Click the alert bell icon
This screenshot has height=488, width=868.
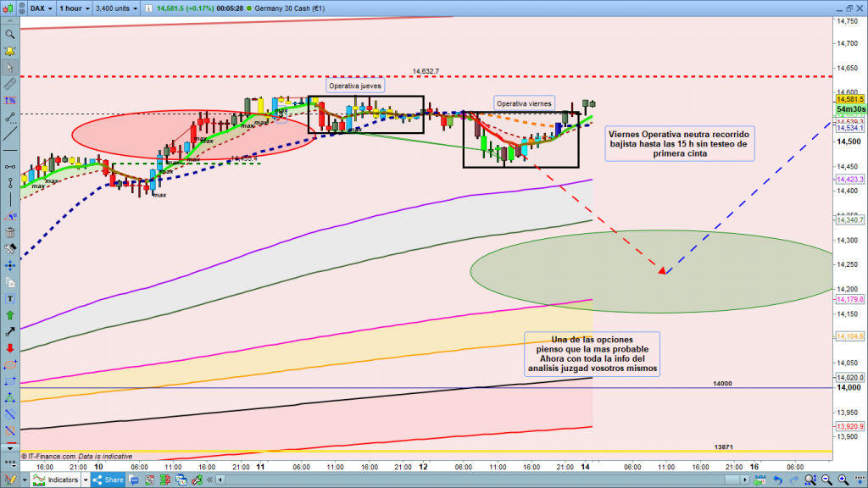(9, 51)
